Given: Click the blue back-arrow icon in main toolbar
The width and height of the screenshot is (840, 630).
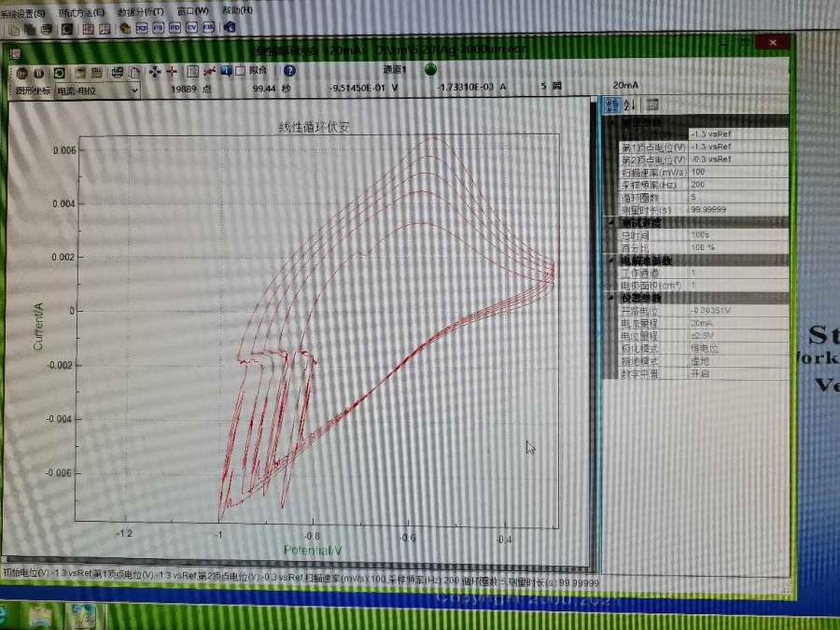Looking at the screenshot, I should (x=231, y=26).
